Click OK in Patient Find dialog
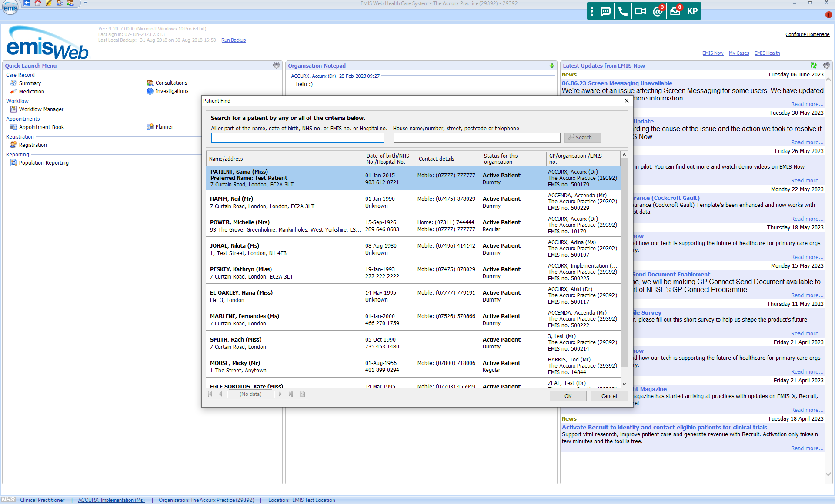This screenshot has width=835, height=504. (x=568, y=396)
